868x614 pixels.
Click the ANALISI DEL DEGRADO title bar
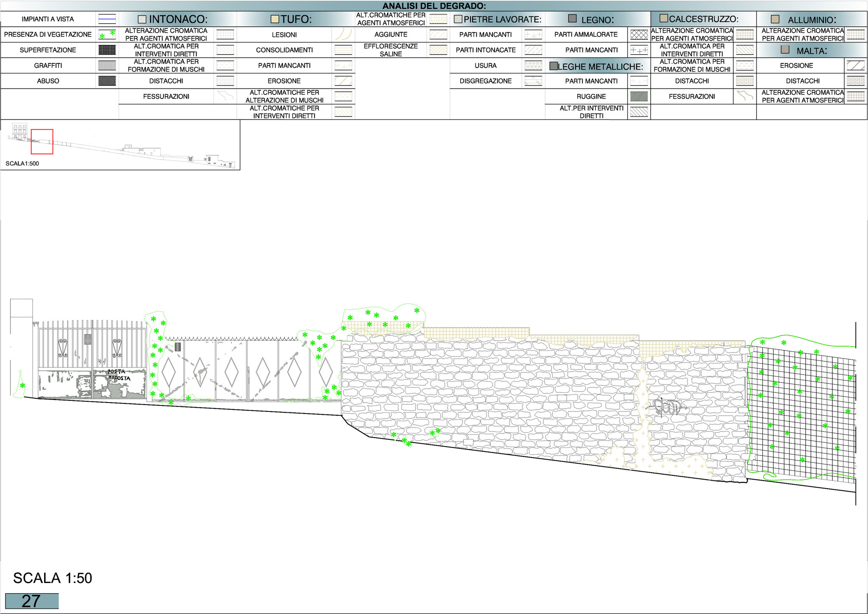click(x=434, y=6)
